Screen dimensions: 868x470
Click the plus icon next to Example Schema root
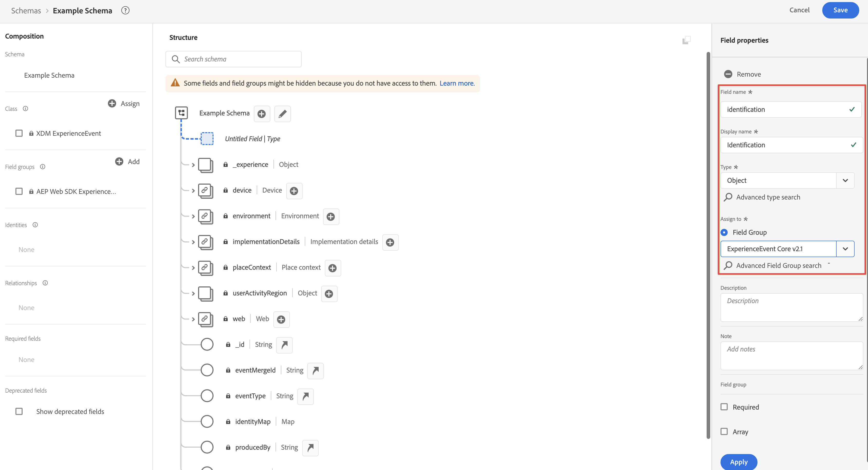(262, 114)
